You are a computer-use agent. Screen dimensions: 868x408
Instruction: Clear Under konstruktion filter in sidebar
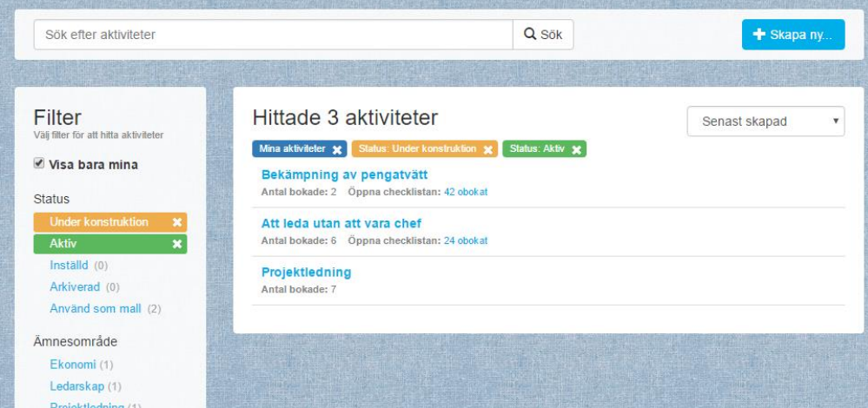click(x=177, y=222)
